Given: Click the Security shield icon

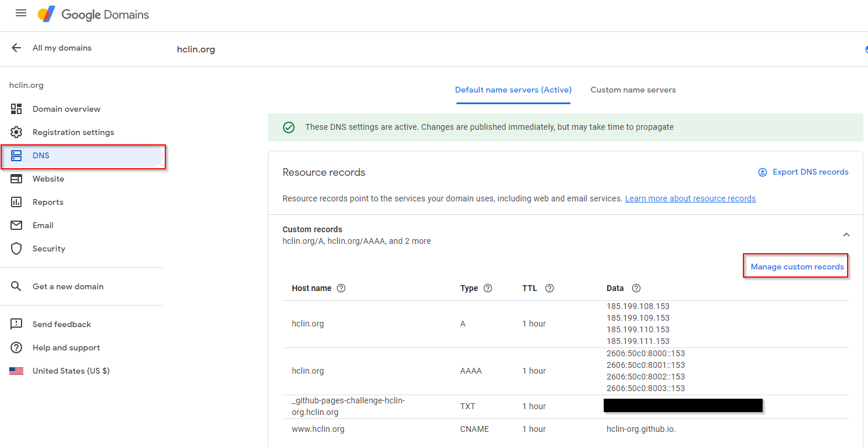Looking at the screenshot, I should 16,249.
